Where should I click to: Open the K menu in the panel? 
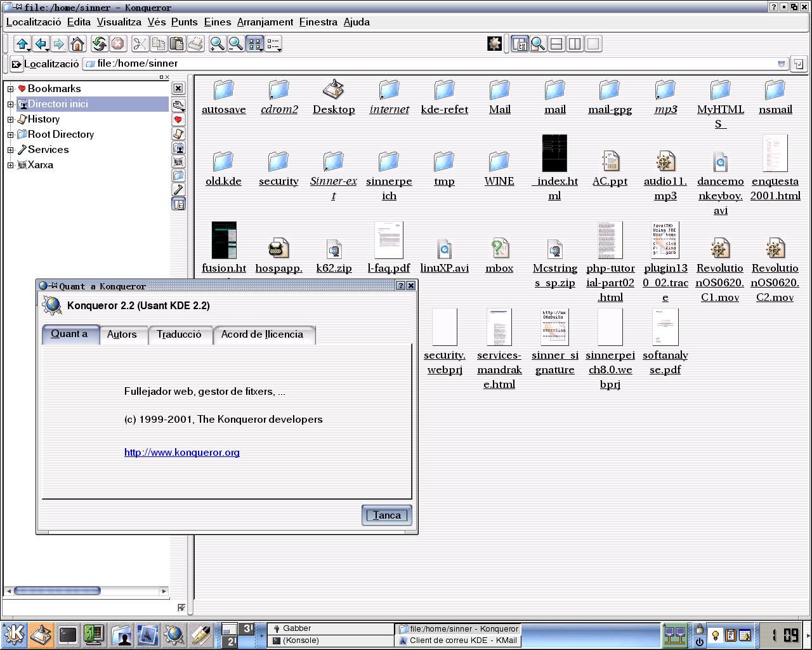[14, 634]
